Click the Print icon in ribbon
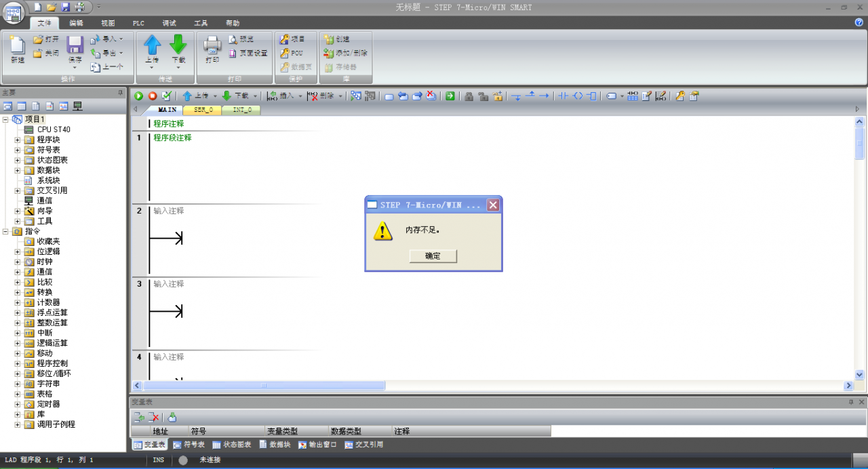This screenshot has height=469, width=868. point(212,45)
